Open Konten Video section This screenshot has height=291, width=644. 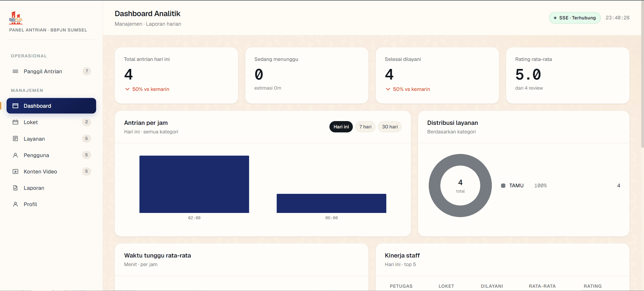pyautogui.click(x=51, y=171)
